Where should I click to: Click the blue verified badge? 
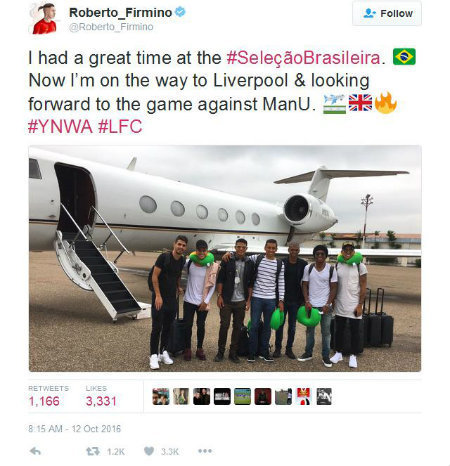(180, 12)
